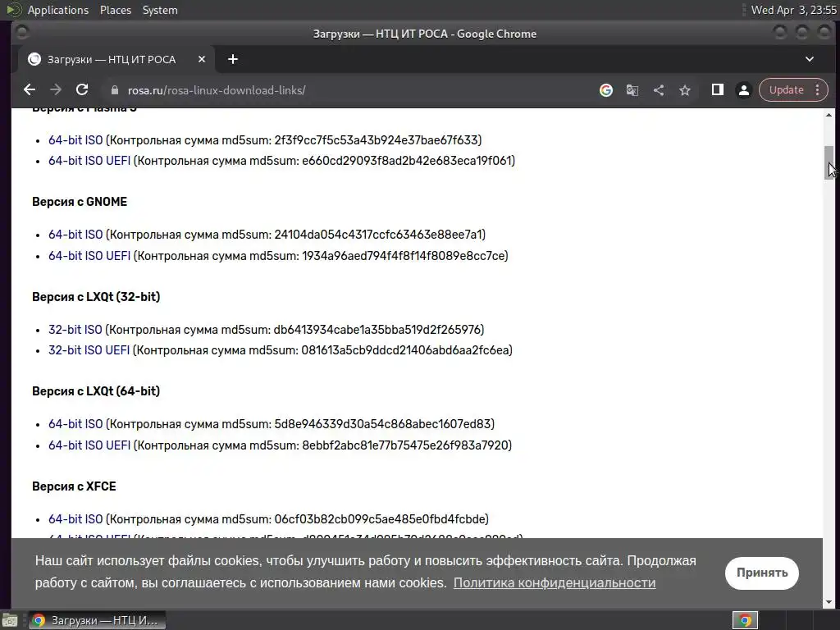Click the page vertical scrollbar thumb

[829, 162]
